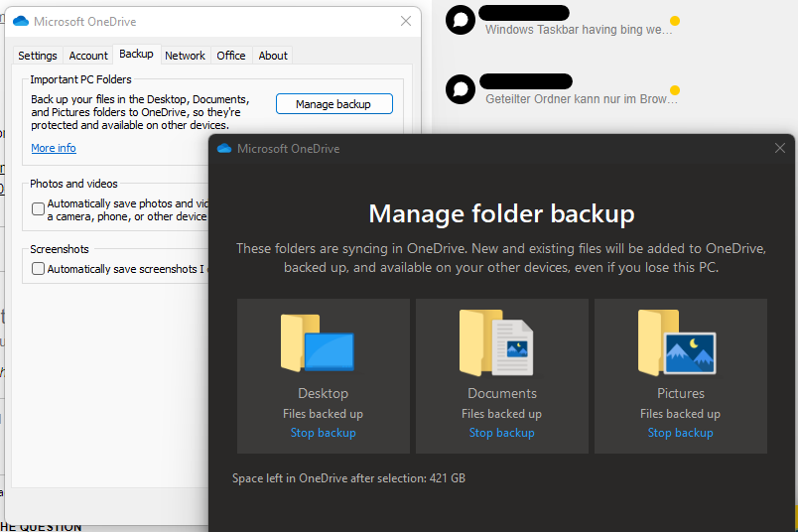Click yellow status dot on Windows Taskbar thread

675,21
